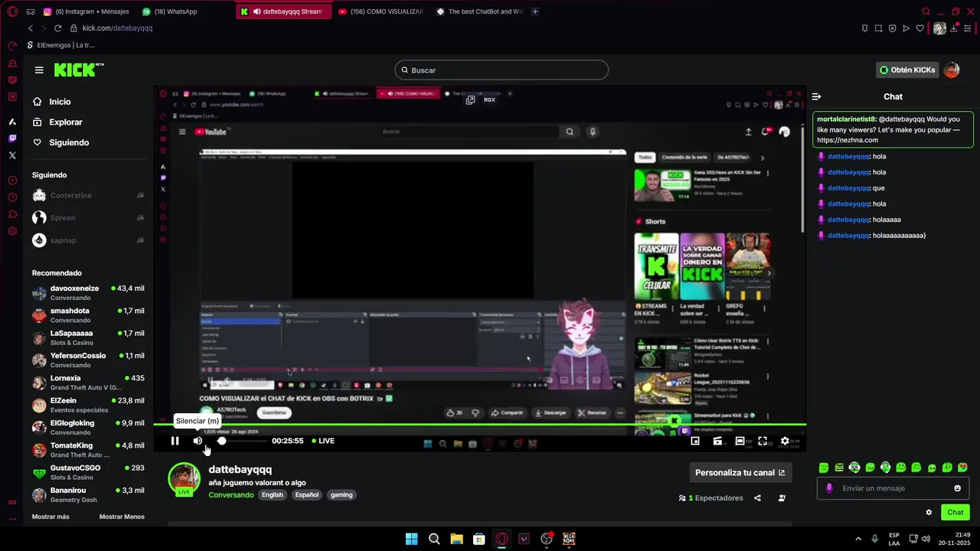
Task: Click the KICK logo
Action: coord(78,70)
